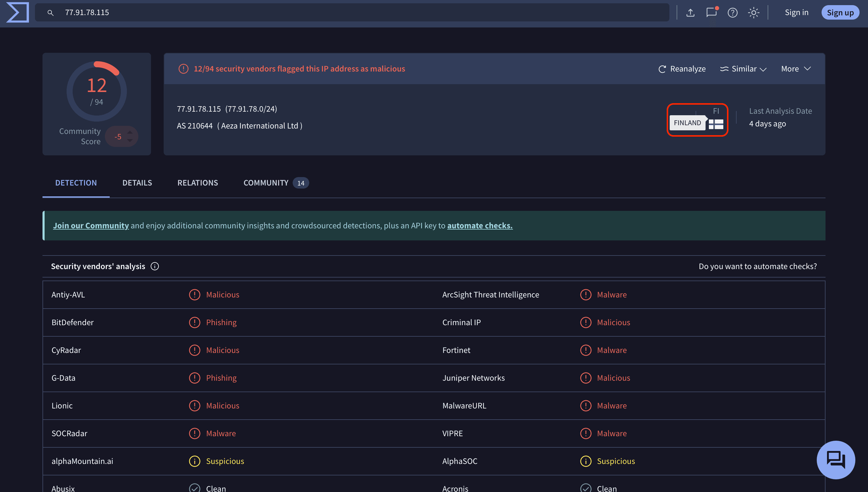Open the notifications comment icon
868x492 pixels.
(711, 12)
